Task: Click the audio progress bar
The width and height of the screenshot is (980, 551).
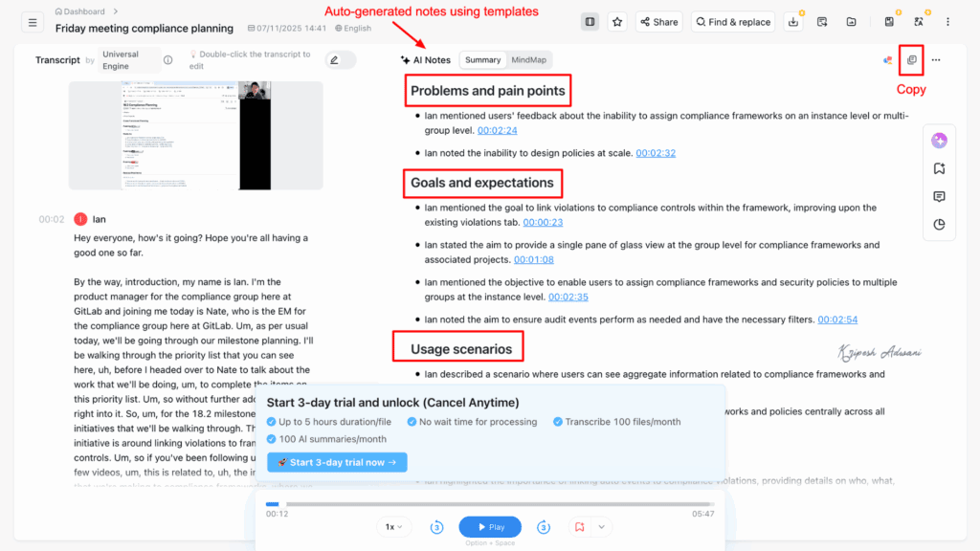Action: tap(491, 503)
